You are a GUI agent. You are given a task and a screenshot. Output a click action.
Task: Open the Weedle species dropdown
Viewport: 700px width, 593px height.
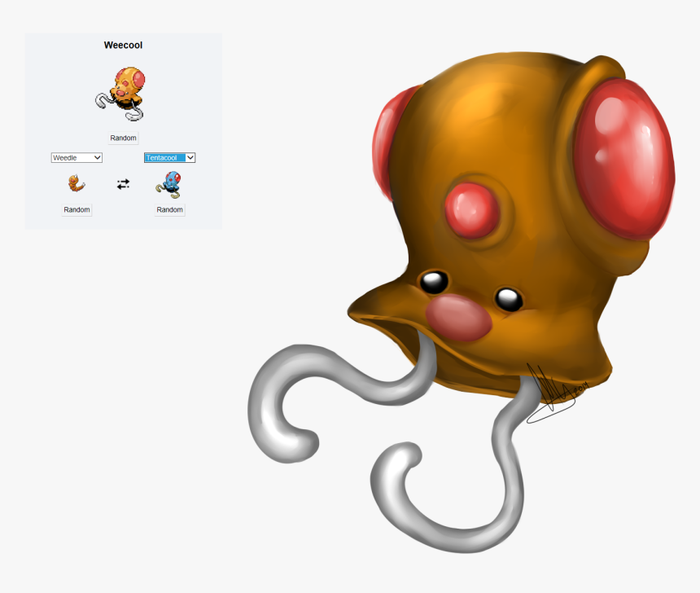click(77, 157)
